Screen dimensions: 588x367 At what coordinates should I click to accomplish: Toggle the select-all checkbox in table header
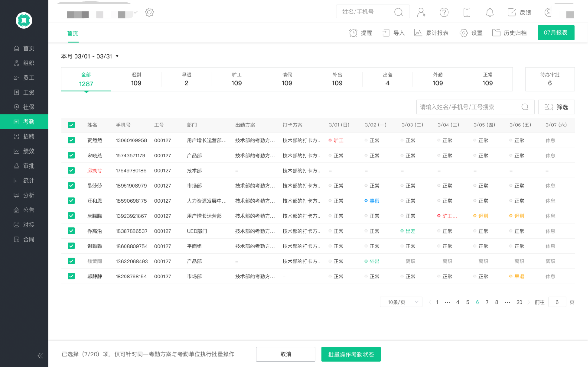pyautogui.click(x=71, y=125)
